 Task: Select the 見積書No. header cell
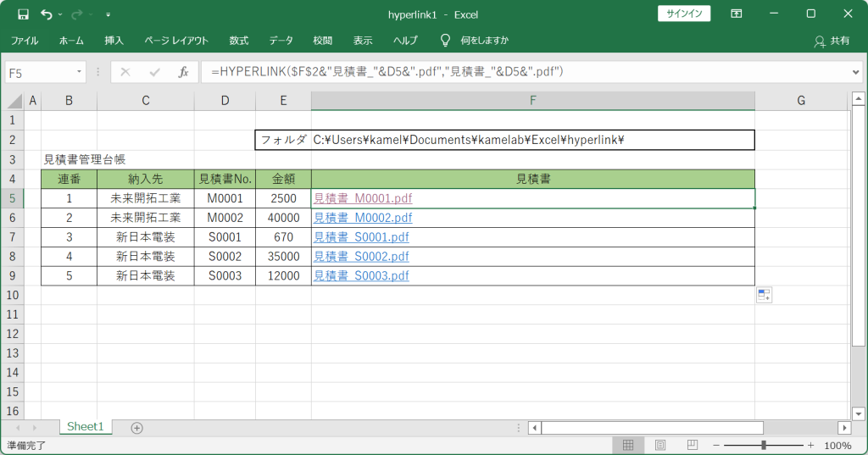point(225,179)
